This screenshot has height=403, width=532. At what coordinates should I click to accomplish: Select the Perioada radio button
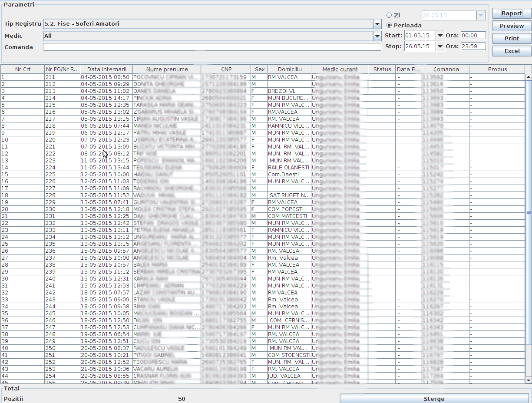(389, 25)
